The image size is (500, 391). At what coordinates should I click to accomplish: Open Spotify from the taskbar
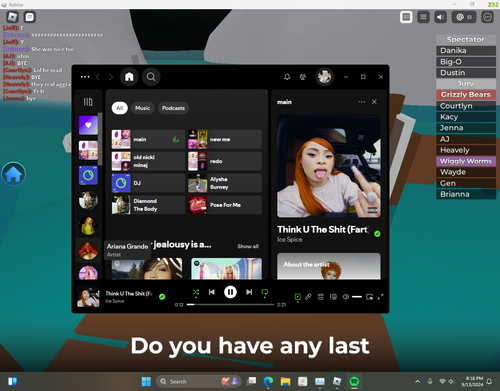[354, 381]
